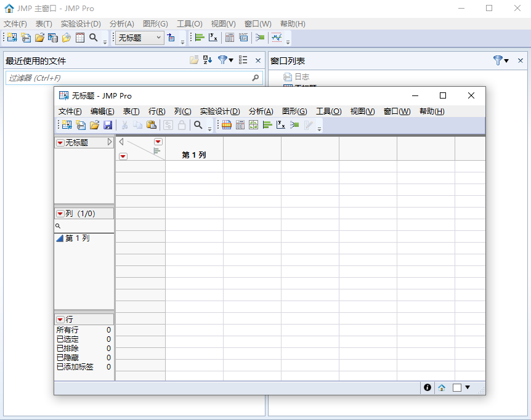Click New Data Table icon in main window toolbar

tap(12, 38)
